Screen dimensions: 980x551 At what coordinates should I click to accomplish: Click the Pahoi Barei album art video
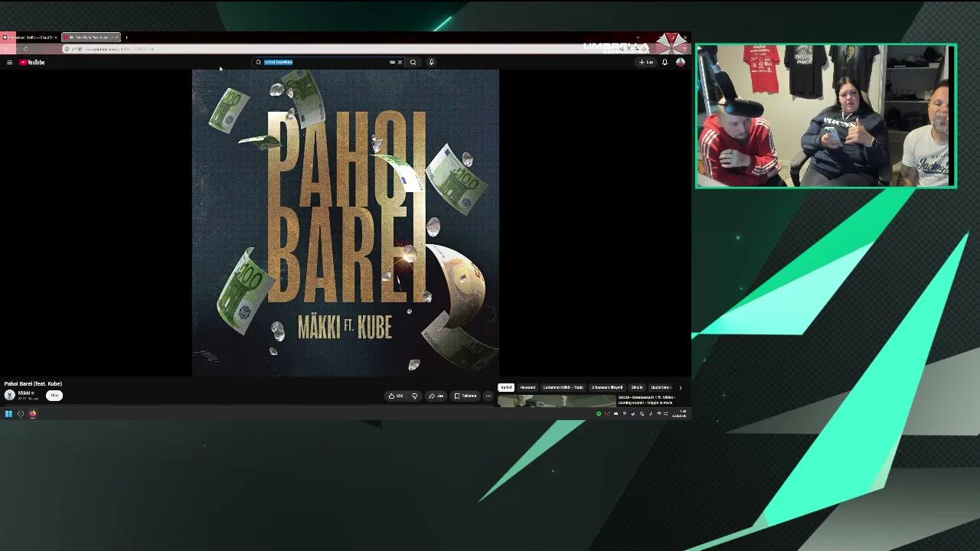(x=345, y=223)
